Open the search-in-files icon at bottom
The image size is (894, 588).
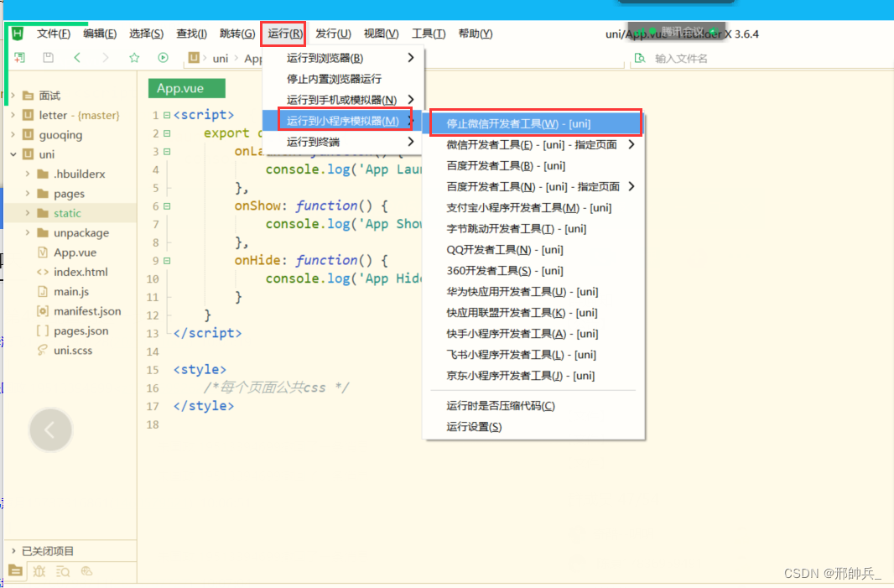pos(63,571)
